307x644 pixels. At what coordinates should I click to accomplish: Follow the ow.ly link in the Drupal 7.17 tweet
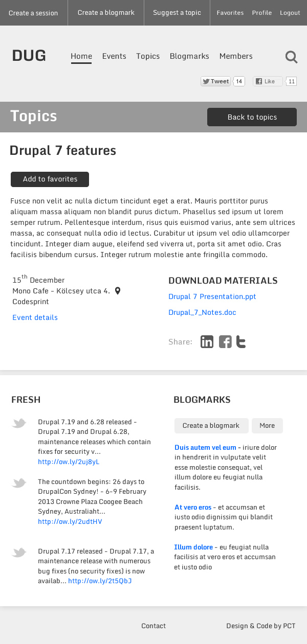(99, 581)
